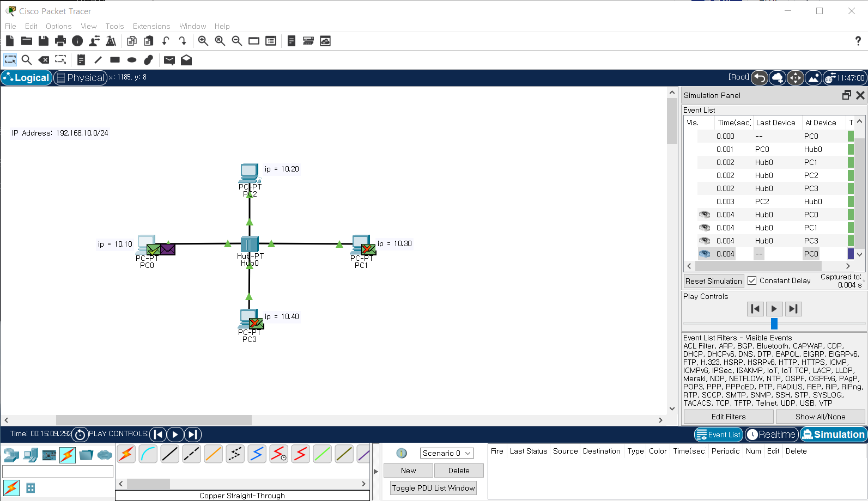Open the File menu
Image resolution: width=868 pixels, height=501 pixels.
point(10,26)
